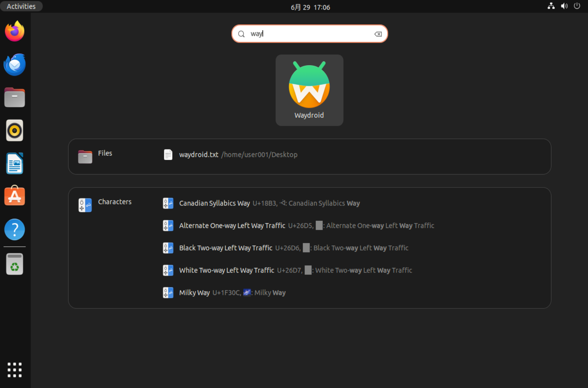
Task: Click the U+26D7 code point text
Action: tap(289, 270)
